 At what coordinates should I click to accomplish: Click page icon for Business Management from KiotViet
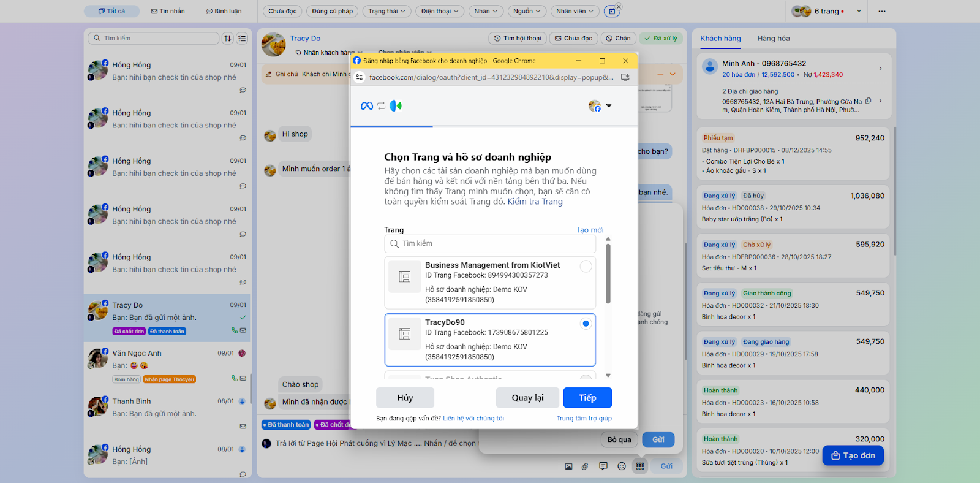click(x=405, y=277)
